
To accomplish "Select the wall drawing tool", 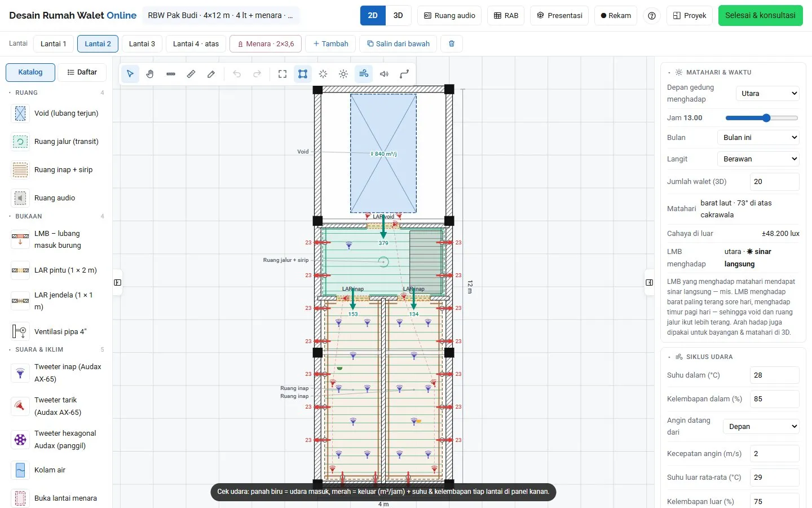I will (171, 74).
